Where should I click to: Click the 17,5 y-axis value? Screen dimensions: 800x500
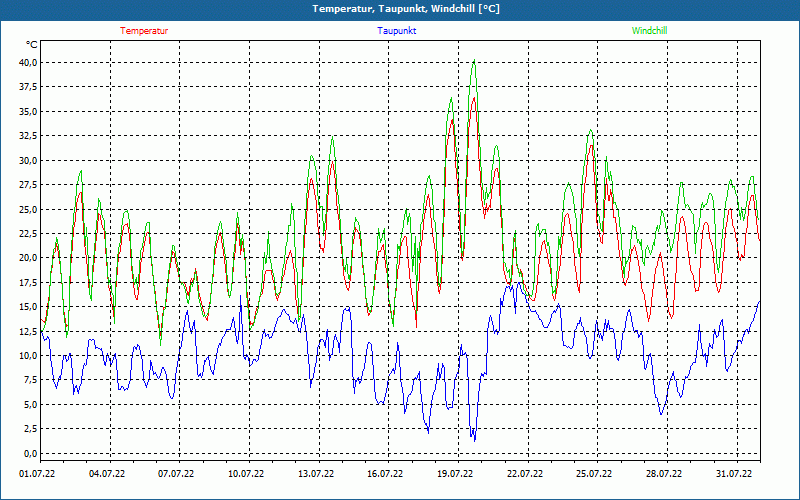[x=28, y=282]
